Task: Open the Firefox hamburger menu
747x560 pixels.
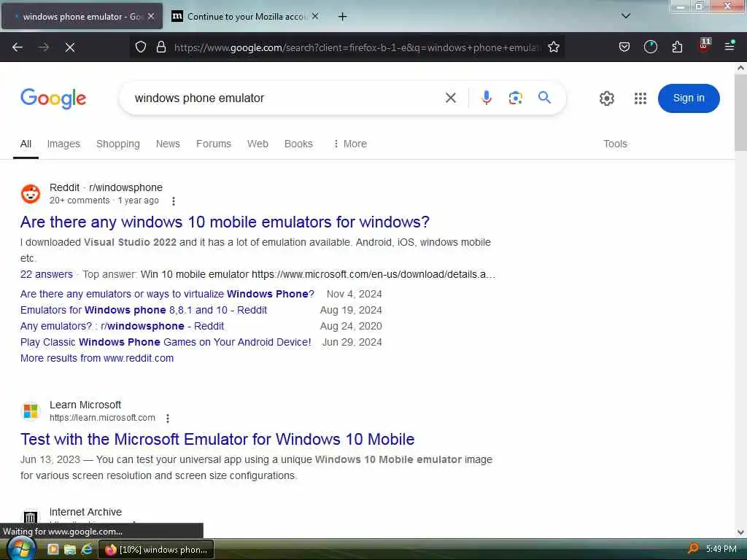Action: (729, 46)
